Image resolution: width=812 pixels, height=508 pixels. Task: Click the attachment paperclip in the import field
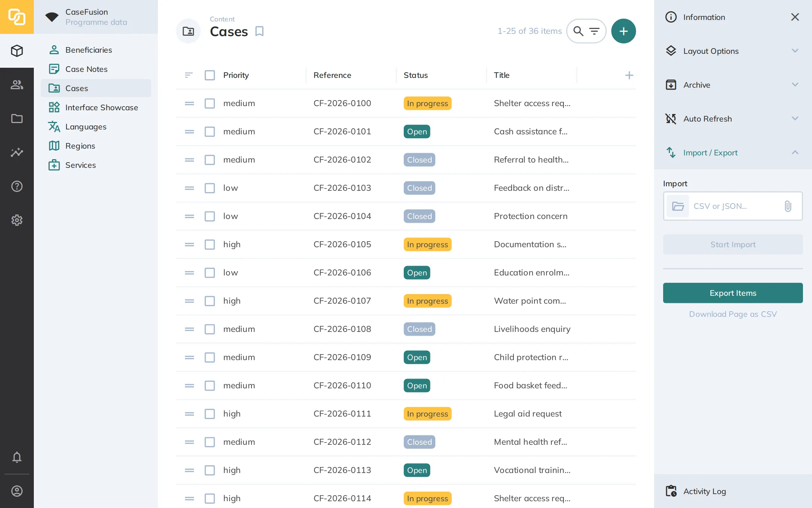[x=788, y=206]
